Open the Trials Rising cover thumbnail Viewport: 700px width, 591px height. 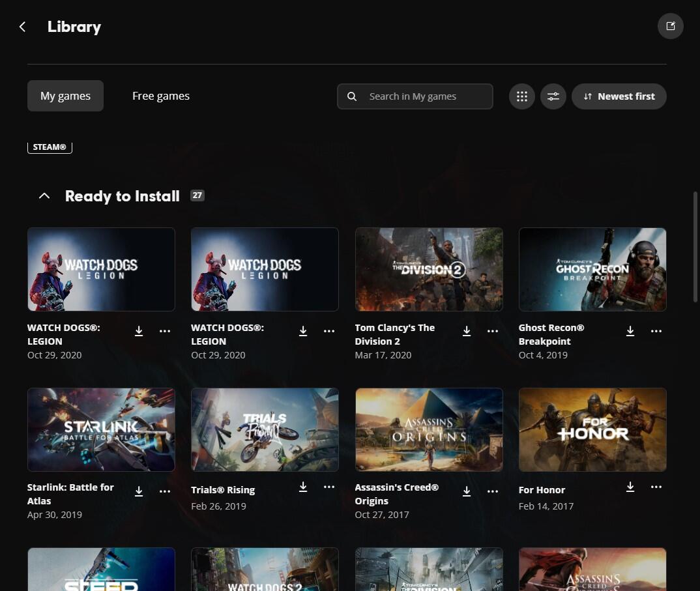[265, 429]
